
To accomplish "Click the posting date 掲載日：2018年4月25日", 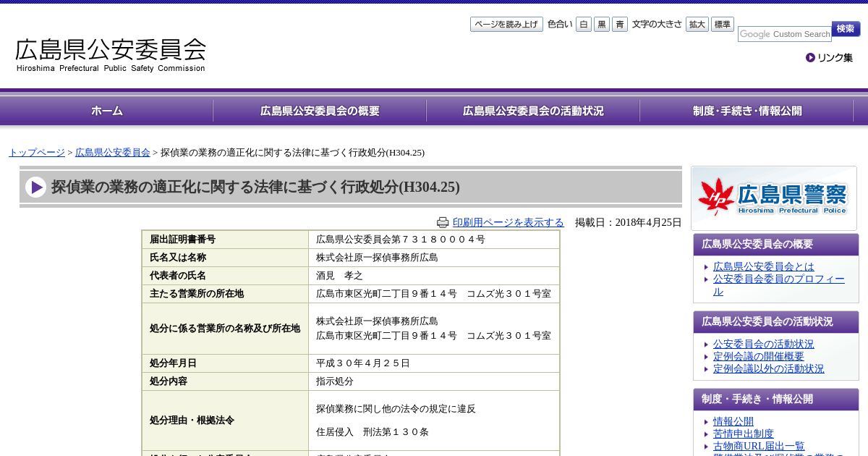I will [629, 222].
